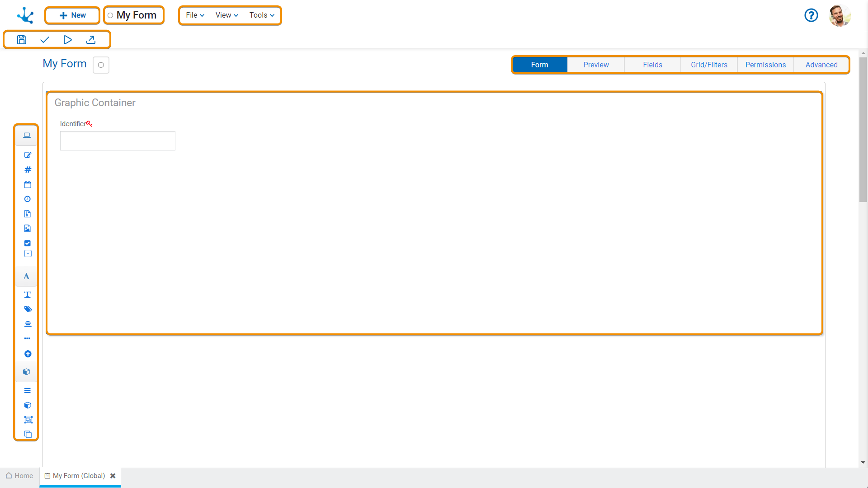The height and width of the screenshot is (488, 868).
Task: Open the Tools dropdown menu
Action: pyautogui.click(x=262, y=15)
